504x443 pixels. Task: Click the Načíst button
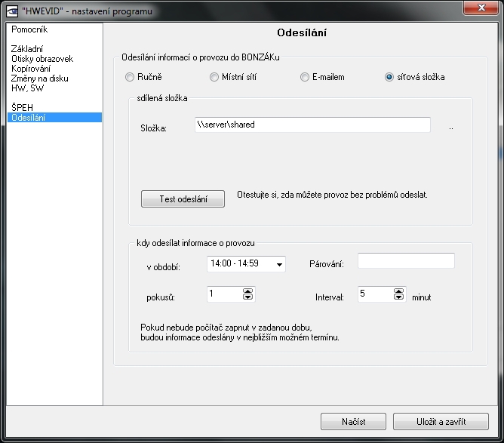pyautogui.click(x=353, y=421)
